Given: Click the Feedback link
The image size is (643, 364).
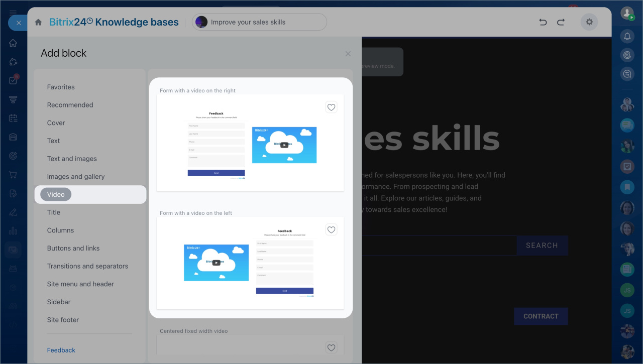Looking at the screenshot, I should point(61,350).
